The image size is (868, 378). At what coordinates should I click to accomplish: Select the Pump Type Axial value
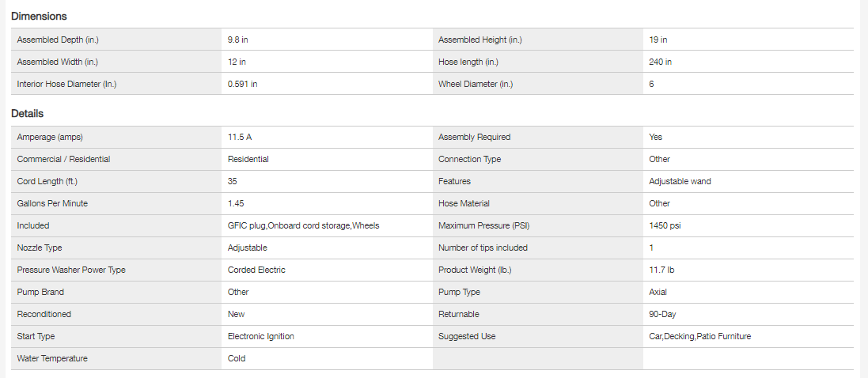click(658, 292)
